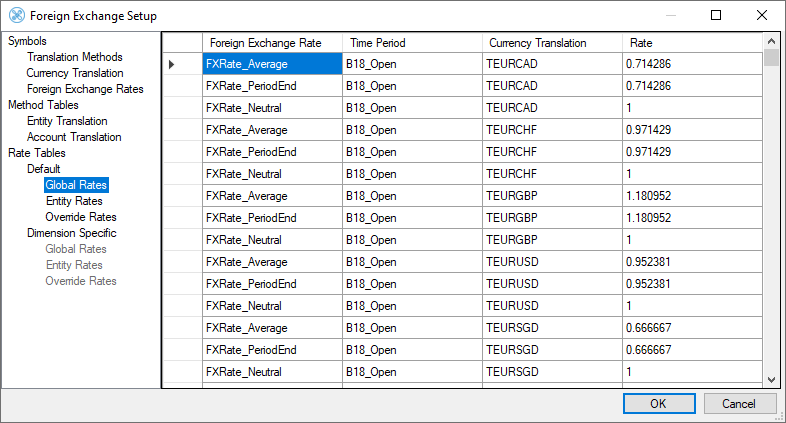Click the Currency Translation column header
The image size is (786, 423).
[x=537, y=43]
